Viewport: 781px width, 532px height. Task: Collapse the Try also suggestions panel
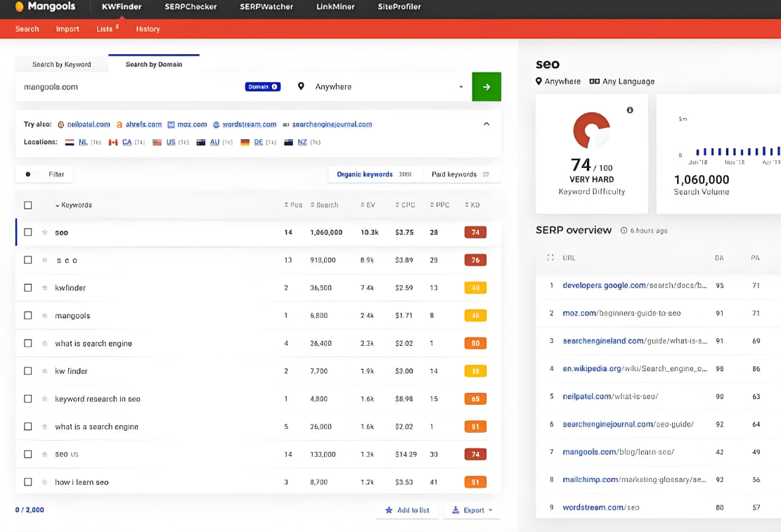[486, 124]
